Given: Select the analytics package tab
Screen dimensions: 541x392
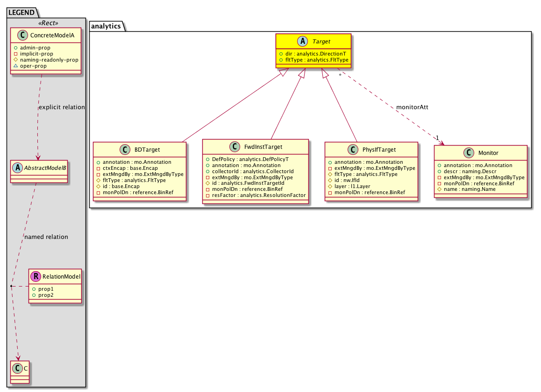Looking at the screenshot, I should (x=106, y=26).
